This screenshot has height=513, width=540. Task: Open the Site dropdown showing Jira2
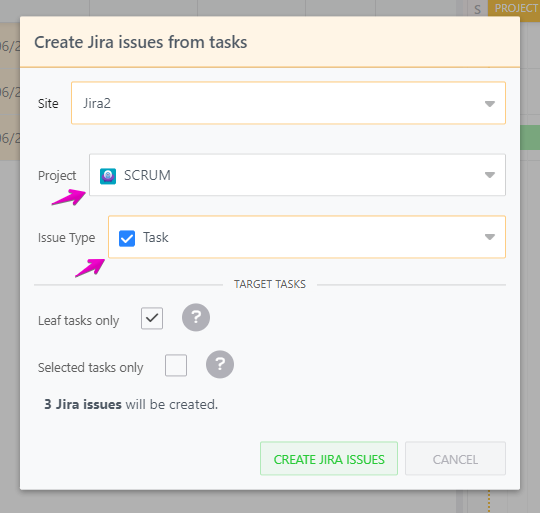(x=288, y=103)
